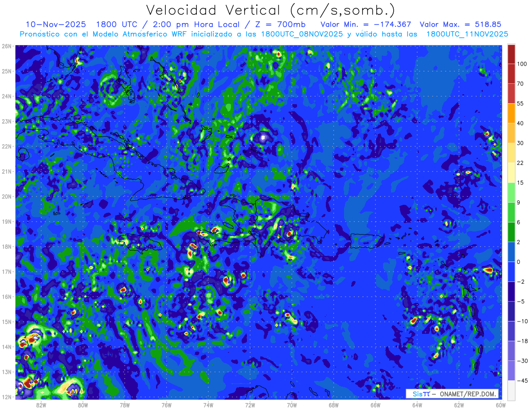
Task: Click the '18N' latitude label
Action: pyautogui.click(x=7, y=247)
